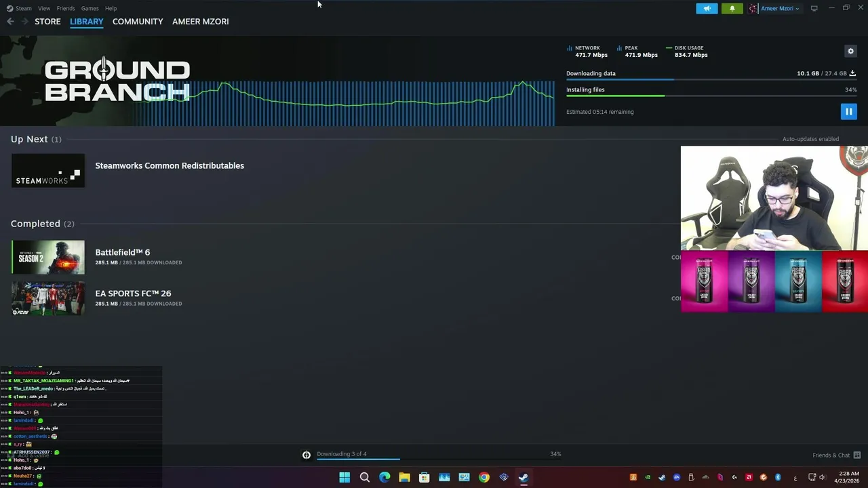Open the Help menu
The width and height of the screenshot is (868, 488).
(x=111, y=8)
